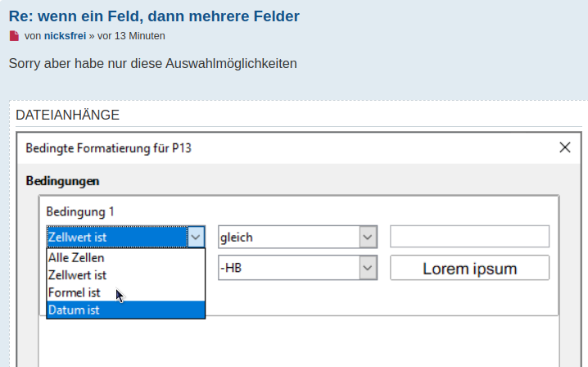The height and width of the screenshot is (367, 588).
Task: Click the small red post icon before "von"
Action: (14, 36)
